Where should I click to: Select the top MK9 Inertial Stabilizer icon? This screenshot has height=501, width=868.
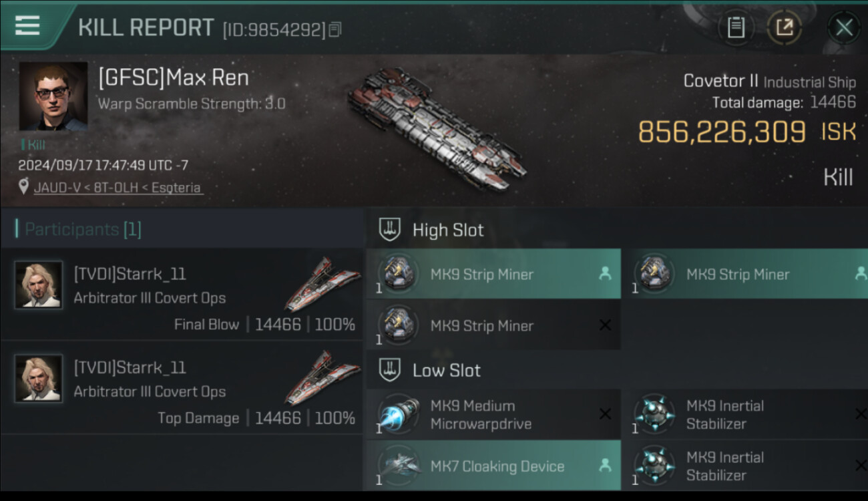tap(654, 414)
